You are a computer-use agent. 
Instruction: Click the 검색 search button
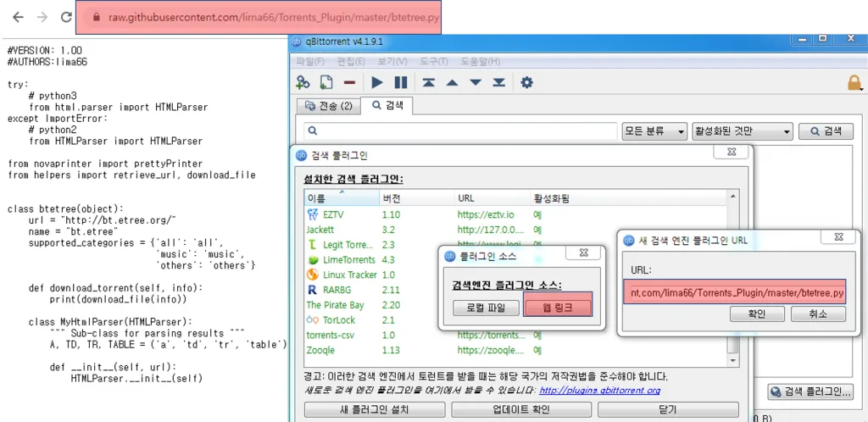826,131
